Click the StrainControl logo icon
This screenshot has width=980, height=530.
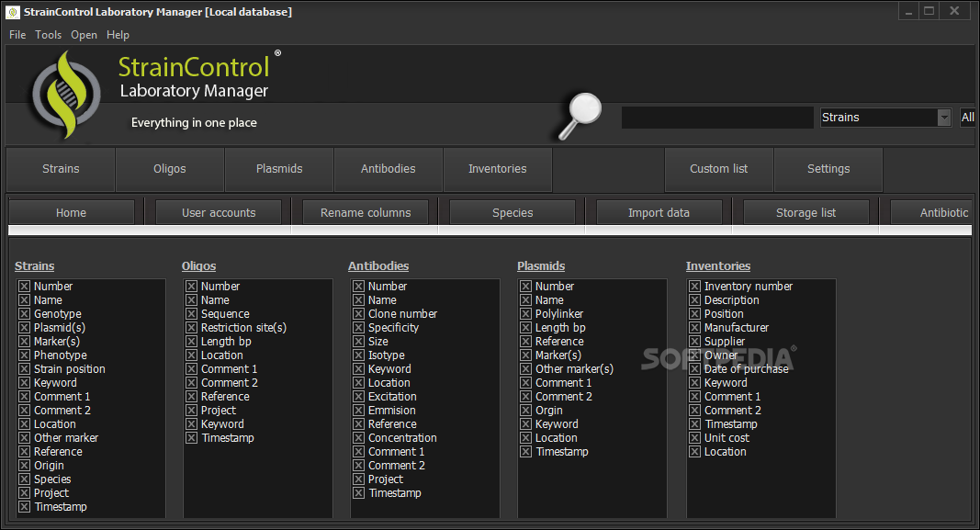pos(66,95)
